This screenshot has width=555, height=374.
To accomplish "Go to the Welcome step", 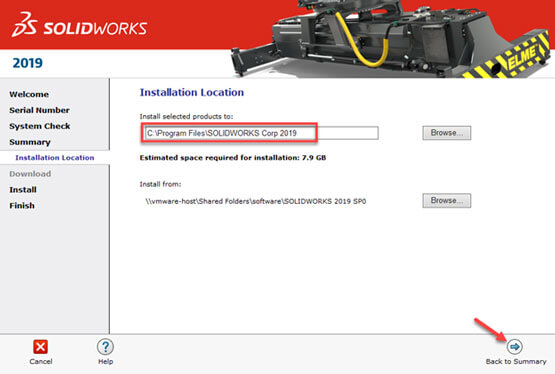I will (x=29, y=94).
